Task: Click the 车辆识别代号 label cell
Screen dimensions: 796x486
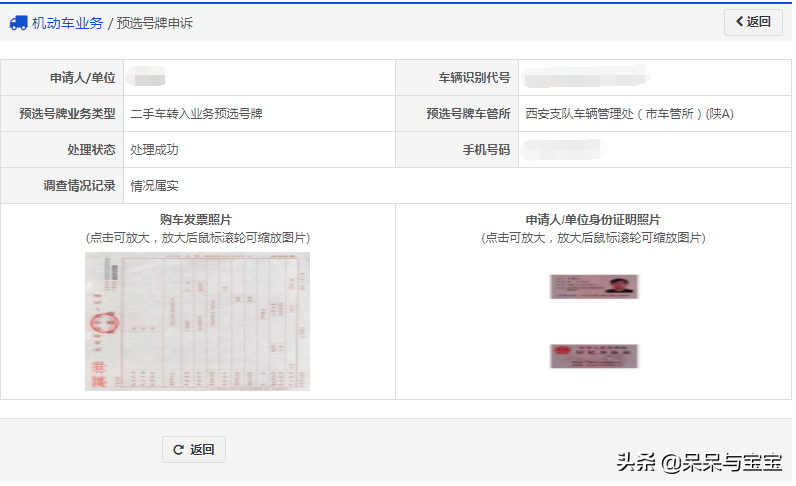Action: tap(457, 78)
